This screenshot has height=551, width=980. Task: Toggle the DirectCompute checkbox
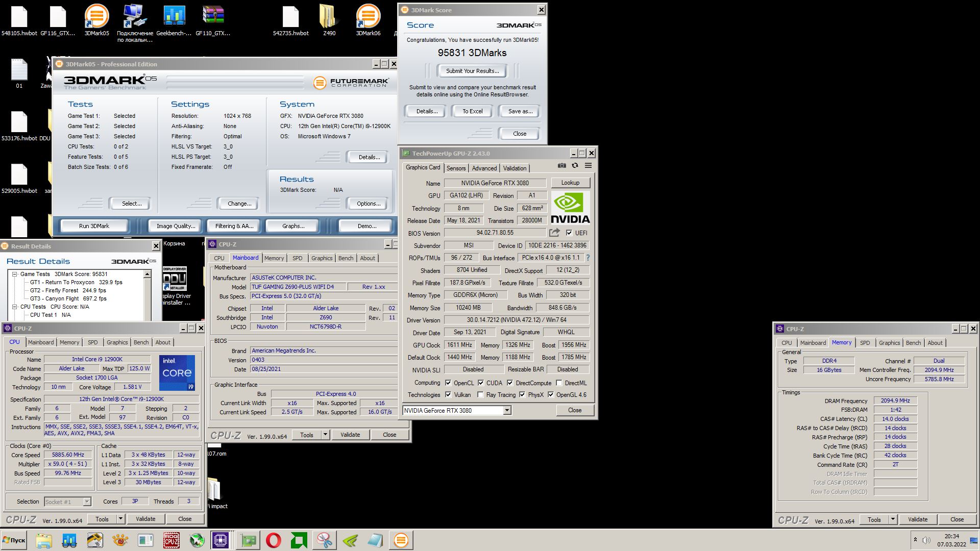pyautogui.click(x=510, y=383)
